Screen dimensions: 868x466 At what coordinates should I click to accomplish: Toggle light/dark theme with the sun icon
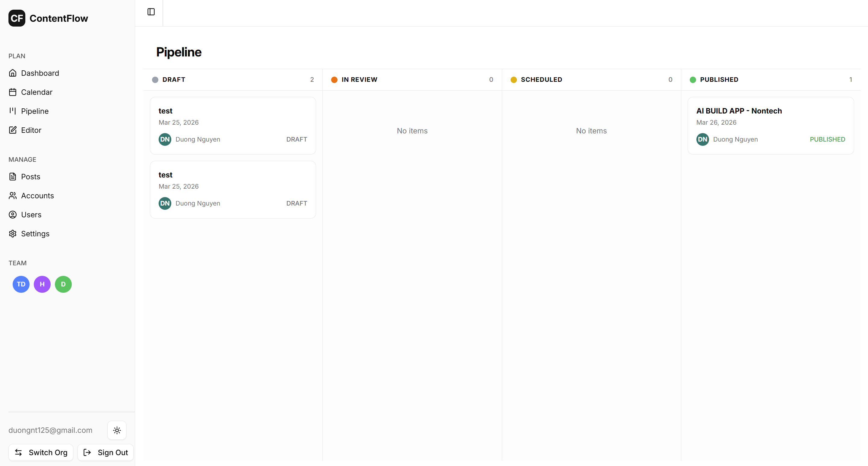[x=117, y=430]
